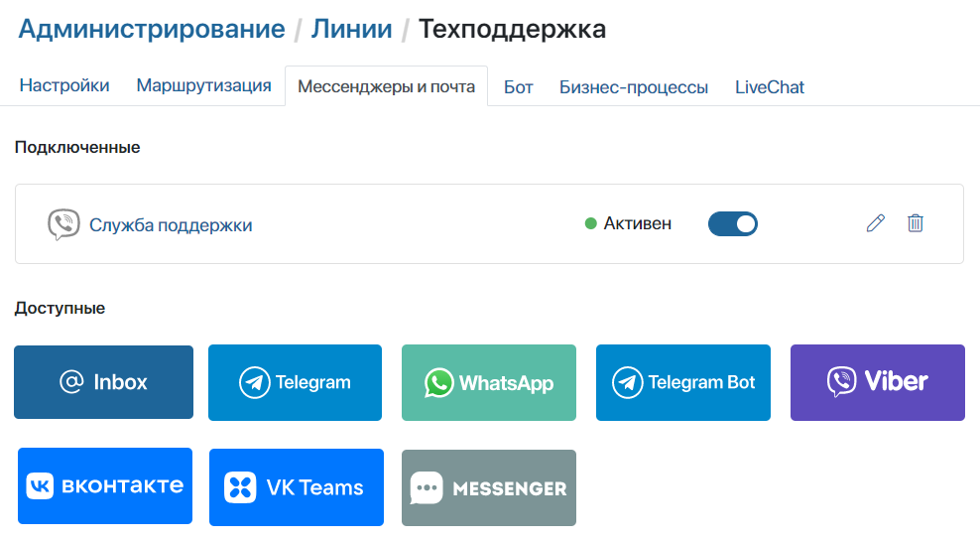Click the Доступные section heading

point(60,308)
